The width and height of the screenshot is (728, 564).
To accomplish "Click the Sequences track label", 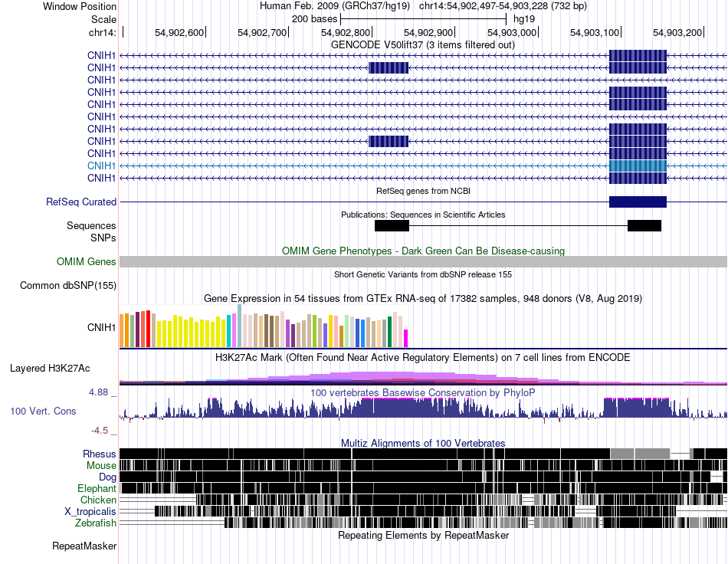I will point(91,225).
